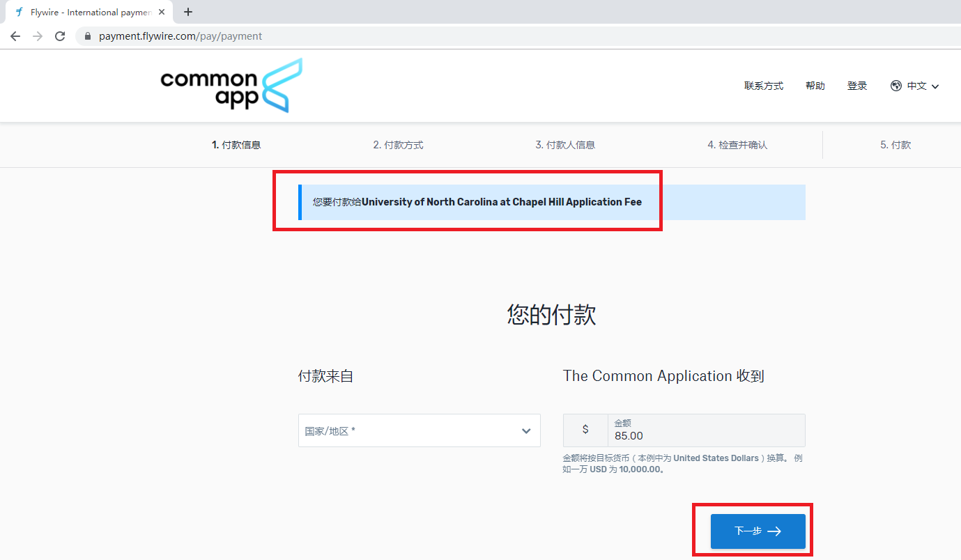
Task: Click the 登录 sign-in link
Action: coord(857,85)
